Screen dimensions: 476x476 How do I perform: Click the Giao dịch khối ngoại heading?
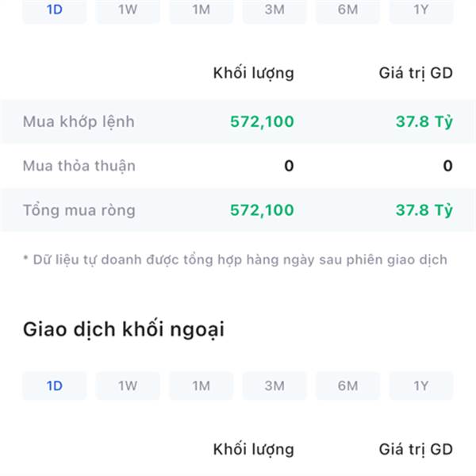tap(124, 330)
